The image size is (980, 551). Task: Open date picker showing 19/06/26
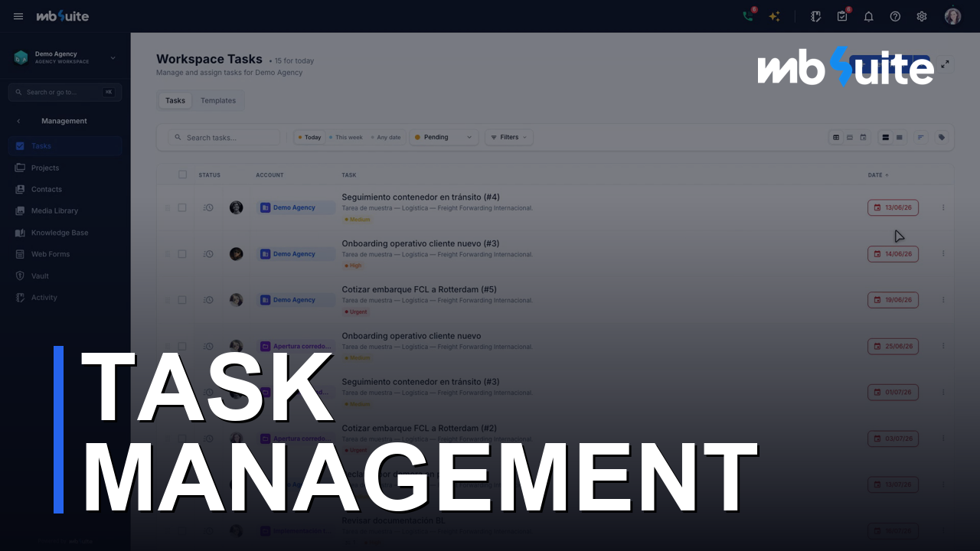pos(893,300)
